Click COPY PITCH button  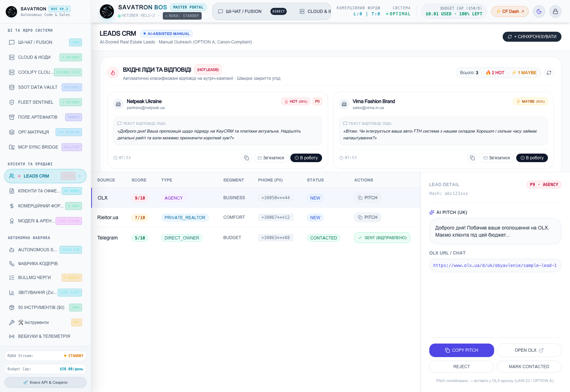tap(462, 350)
